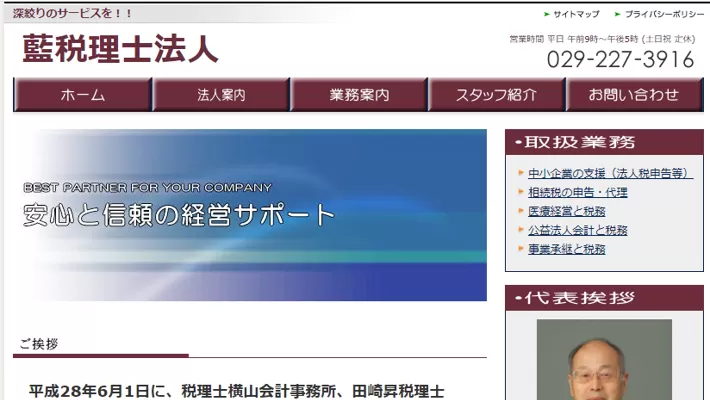Open the 法人案内 menu item
Screen dimensions: 710x400
tap(221, 95)
